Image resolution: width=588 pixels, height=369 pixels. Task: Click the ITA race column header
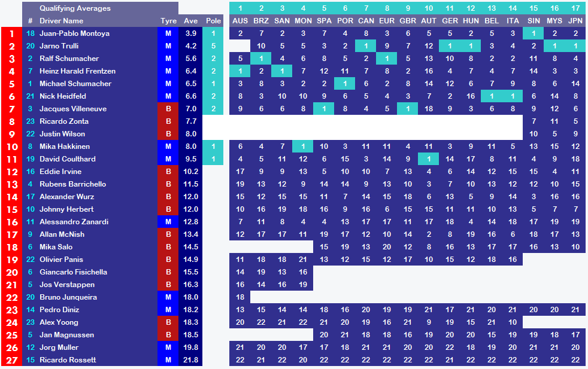tap(513, 21)
